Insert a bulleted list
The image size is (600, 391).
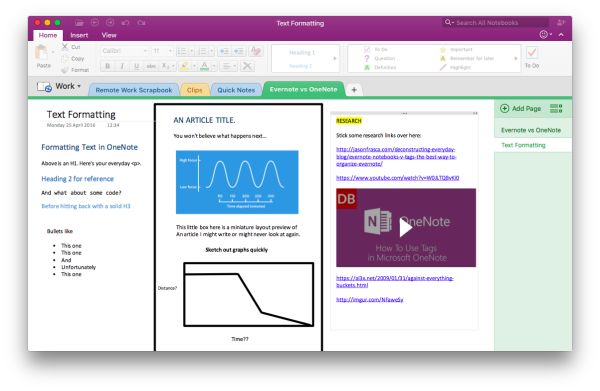click(x=183, y=51)
